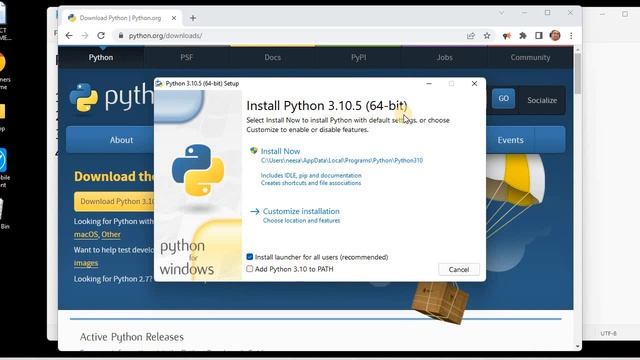Follow the macOS download link
640x360 pixels.
[86, 235]
